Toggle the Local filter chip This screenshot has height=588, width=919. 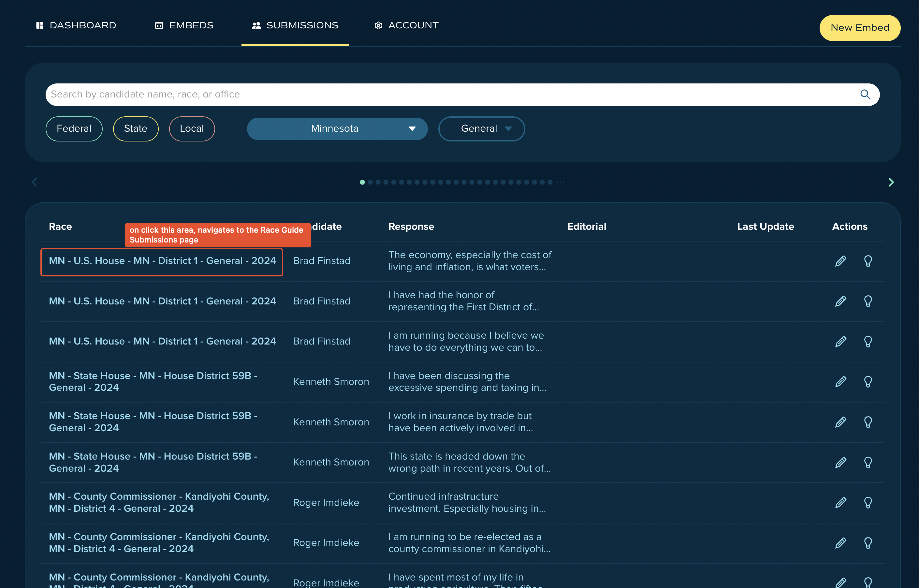tap(192, 129)
